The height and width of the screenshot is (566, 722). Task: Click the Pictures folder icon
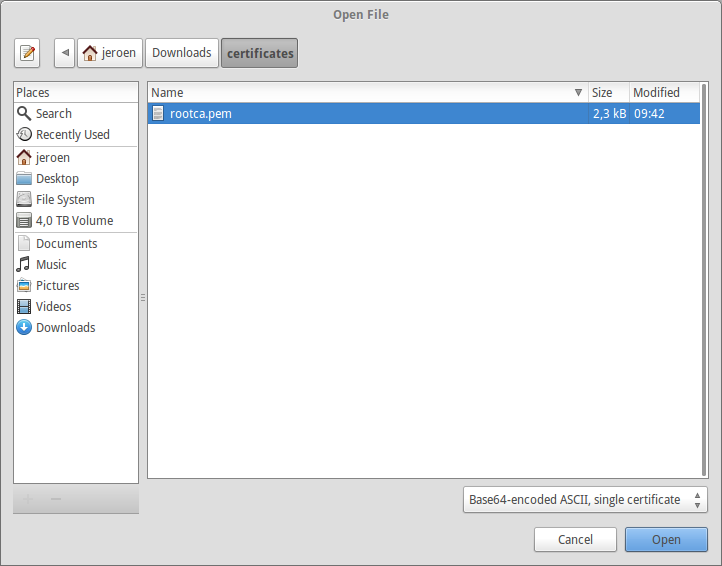(x=24, y=286)
